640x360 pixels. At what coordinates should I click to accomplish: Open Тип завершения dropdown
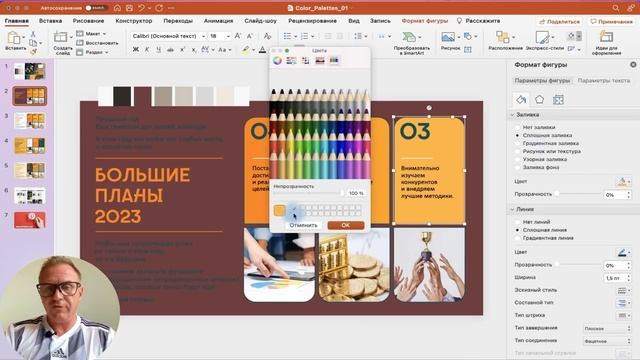coord(607,328)
